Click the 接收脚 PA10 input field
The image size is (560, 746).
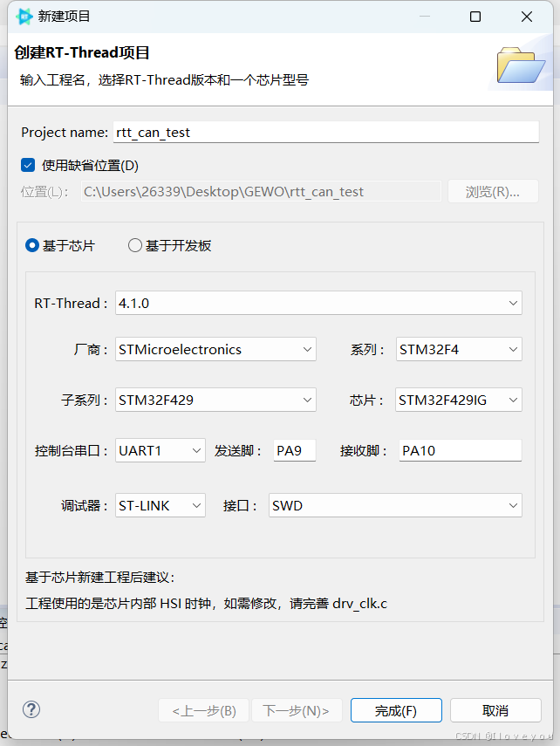click(x=460, y=450)
